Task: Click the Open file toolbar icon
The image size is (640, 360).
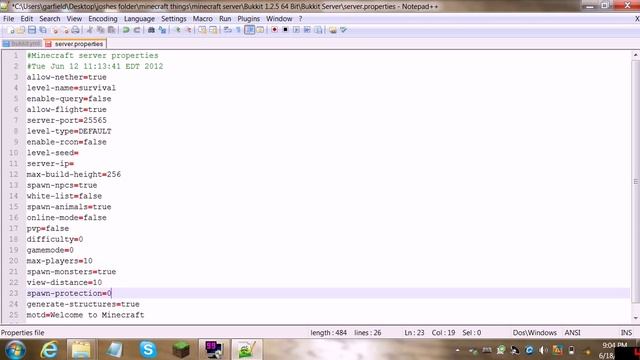Action: pyautogui.click(x=21, y=30)
